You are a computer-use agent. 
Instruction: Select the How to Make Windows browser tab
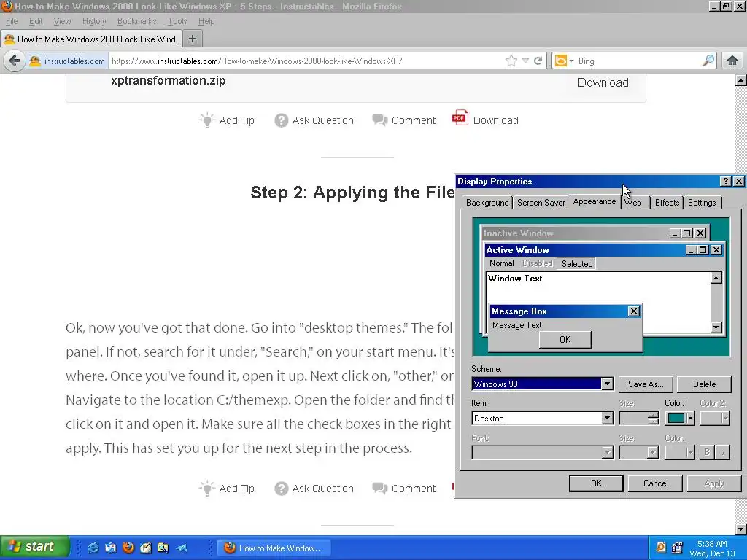click(91, 39)
